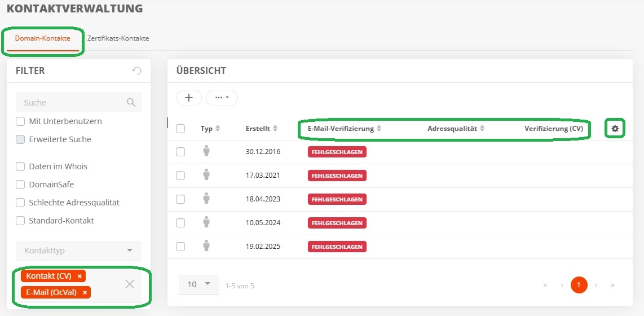This screenshot has height=316, width=644.
Task: Select the row dated 17.03.2021
Action: (x=180, y=175)
